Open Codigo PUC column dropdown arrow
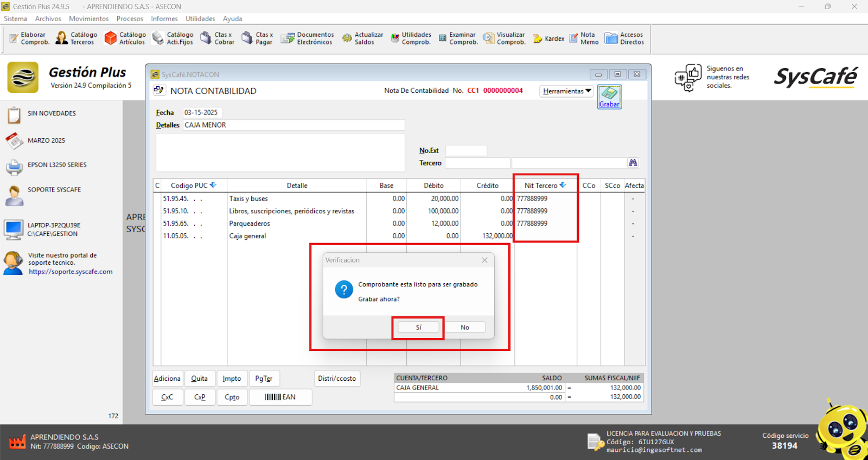The width and height of the screenshot is (868, 460). 213,185
